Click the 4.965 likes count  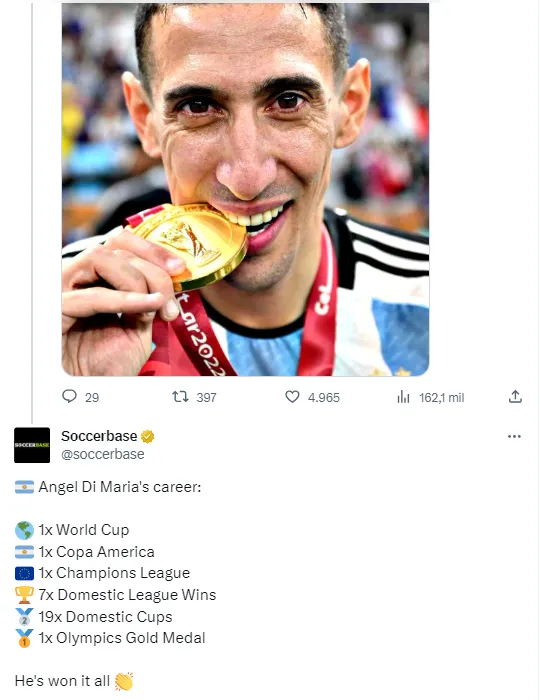[x=324, y=397]
